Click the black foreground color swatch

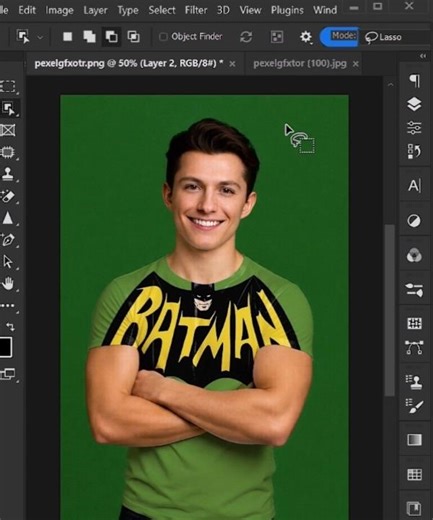coord(5,347)
